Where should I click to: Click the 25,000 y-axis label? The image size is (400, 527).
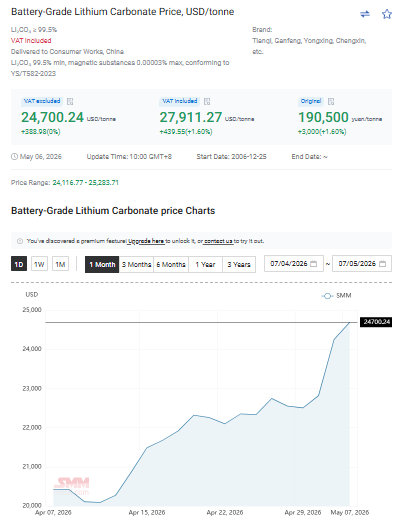point(32,310)
